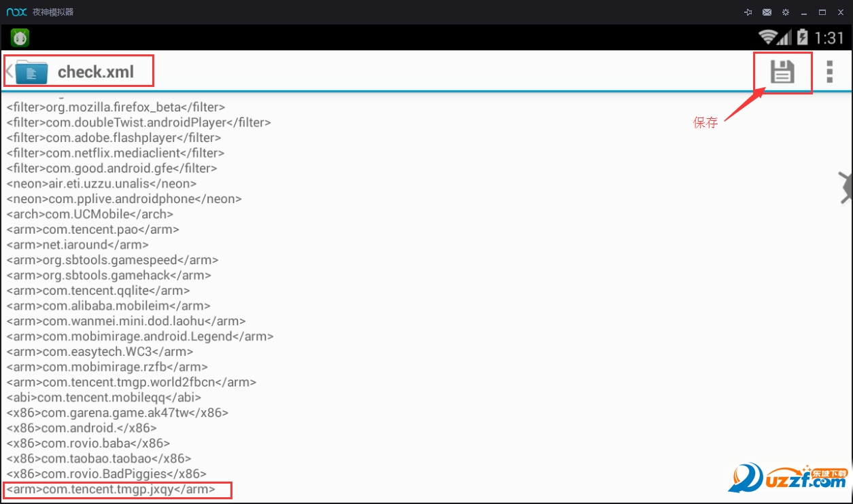Click line com.android. x86

click(82, 429)
